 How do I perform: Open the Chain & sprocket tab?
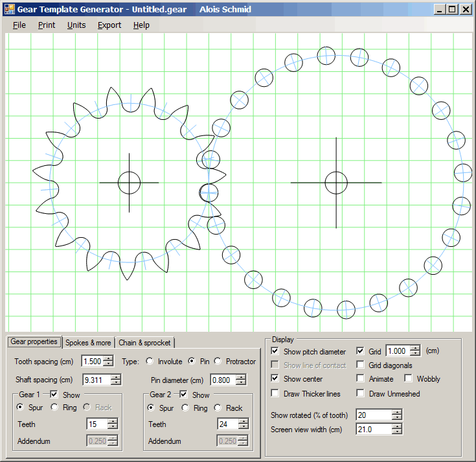click(x=145, y=343)
